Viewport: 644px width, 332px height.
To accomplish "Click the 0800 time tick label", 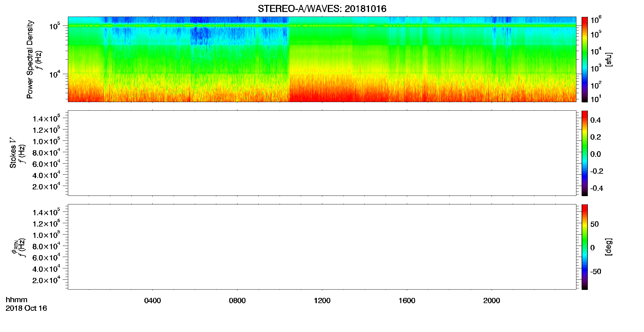I will pyautogui.click(x=237, y=301).
